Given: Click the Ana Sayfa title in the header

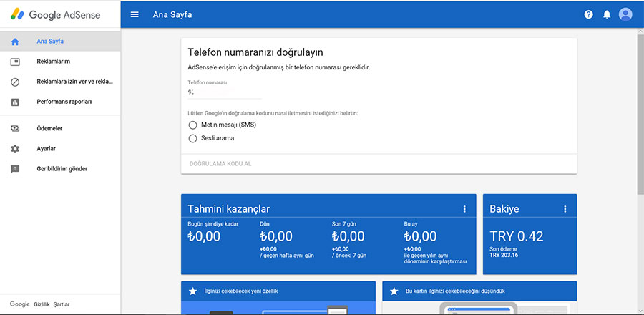Looking at the screenshot, I should point(172,15).
